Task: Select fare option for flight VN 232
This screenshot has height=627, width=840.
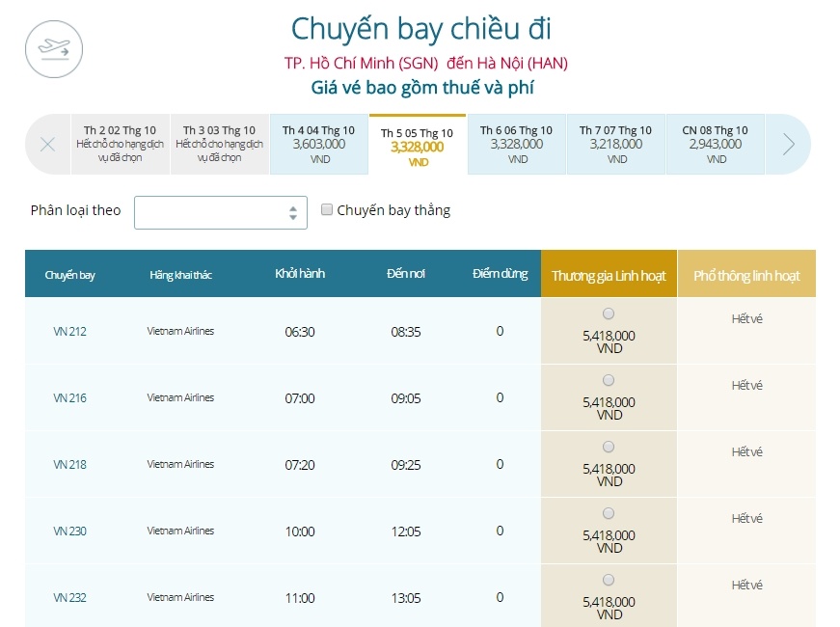Action: pos(609,580)
